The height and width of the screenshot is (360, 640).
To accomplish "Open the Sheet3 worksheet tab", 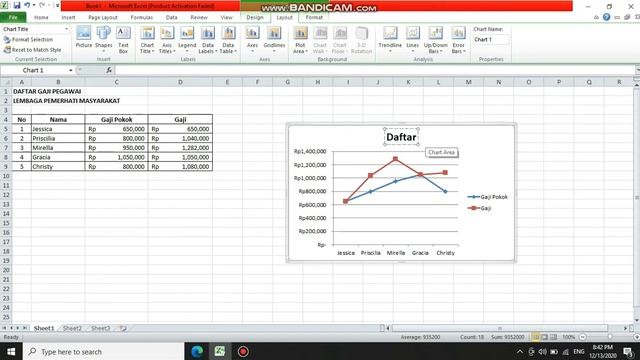I will coord(100,328).
